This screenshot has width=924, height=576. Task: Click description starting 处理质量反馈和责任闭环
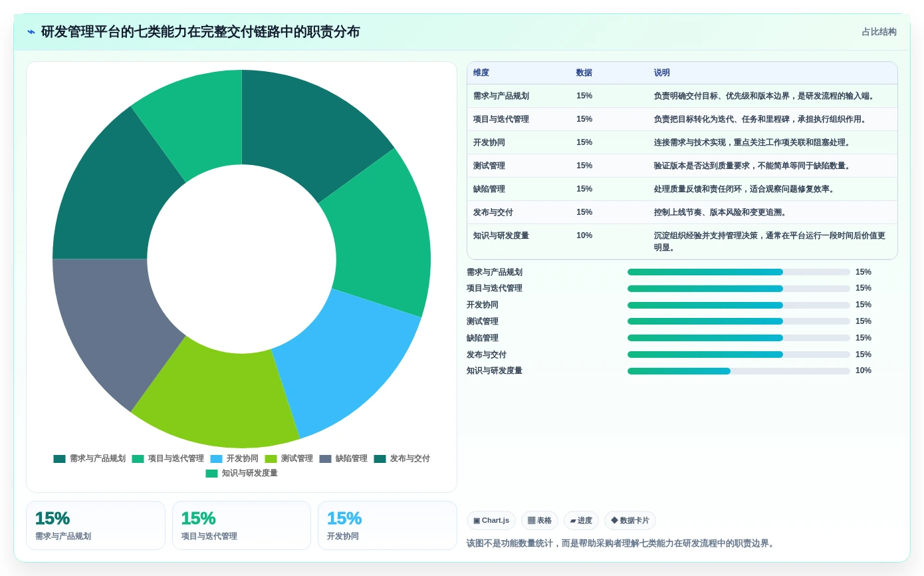[745, 189]
